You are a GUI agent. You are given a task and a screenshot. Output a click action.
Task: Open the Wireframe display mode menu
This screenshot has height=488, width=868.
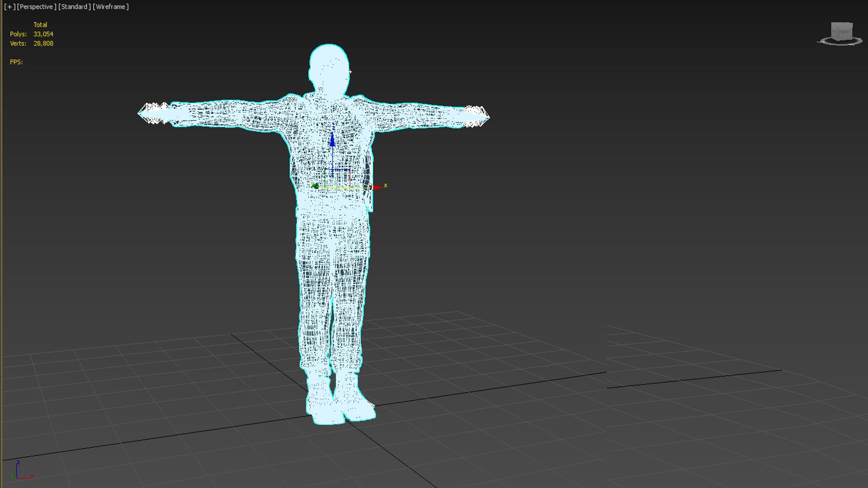[x=111, y=7]
